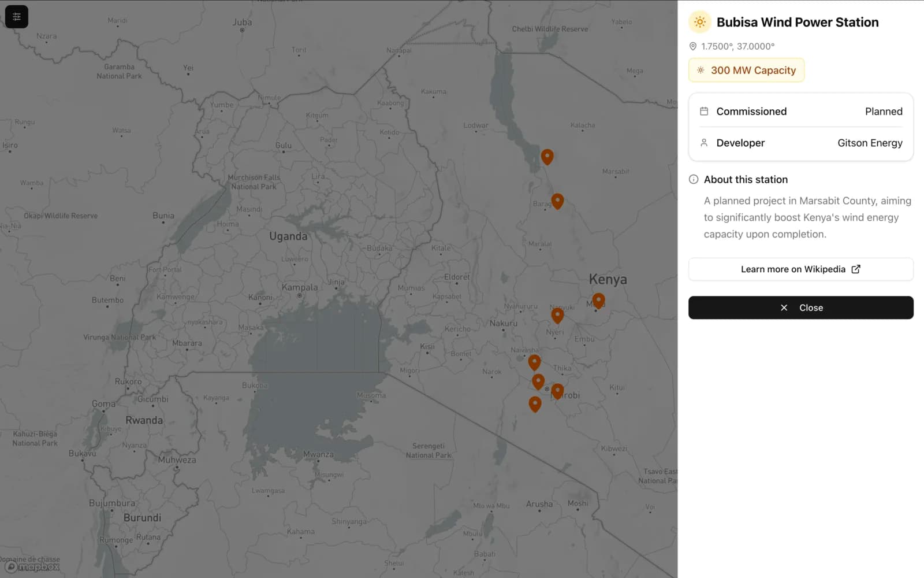Click the Planned status value
This screenshot has width=924, height=578.
[x=884, y=111]
